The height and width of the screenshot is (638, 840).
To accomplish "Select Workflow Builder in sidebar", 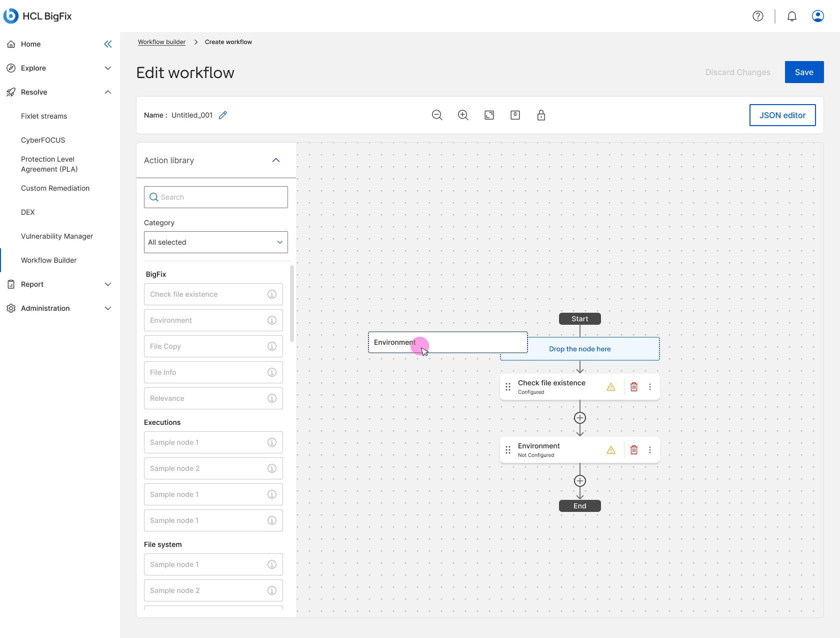I will coord(48,260).
